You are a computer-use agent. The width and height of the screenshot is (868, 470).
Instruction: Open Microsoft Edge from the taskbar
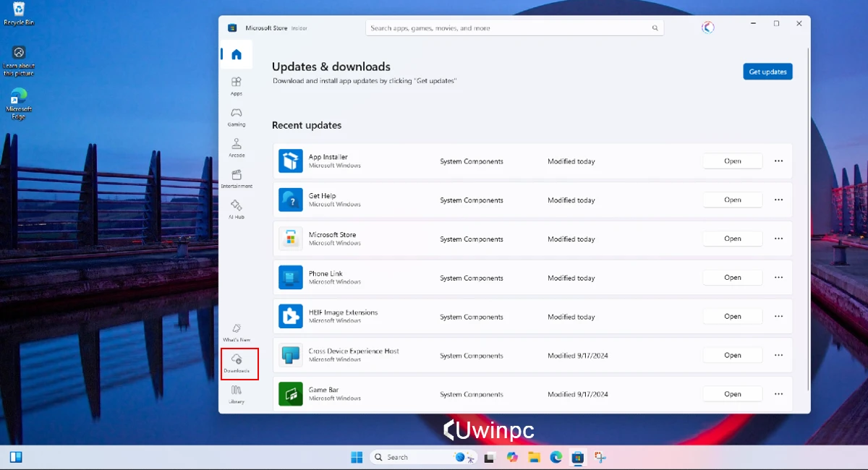pos(556,457)
